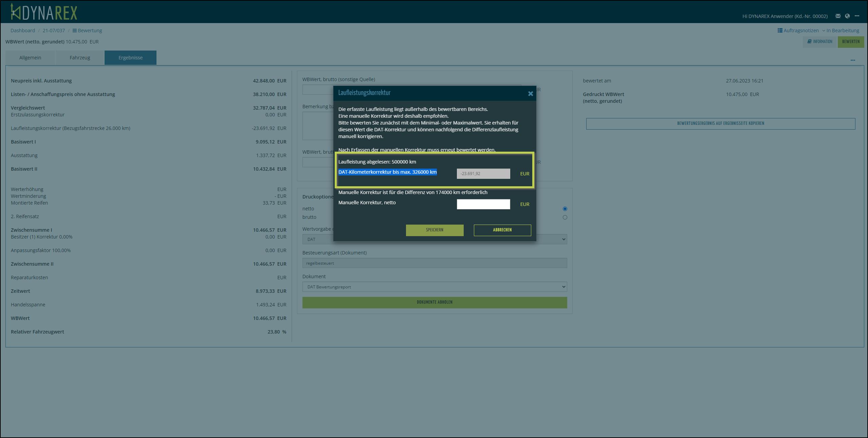
Task: Click the Speichern button
Action: point(435,230)
